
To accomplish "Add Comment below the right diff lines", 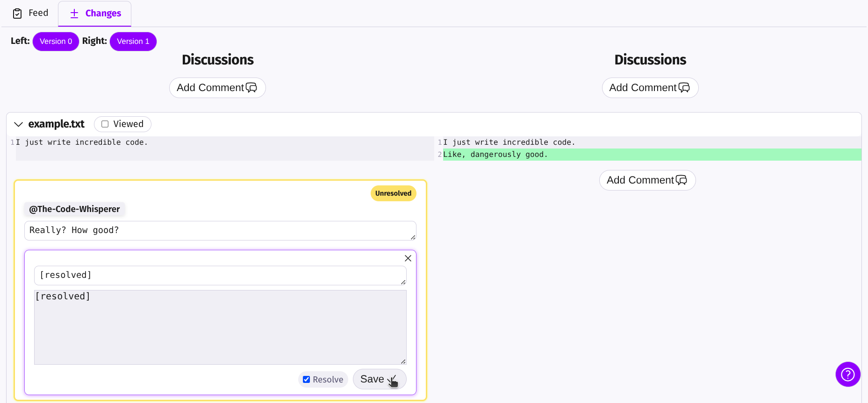I will [x=647, y=180].
